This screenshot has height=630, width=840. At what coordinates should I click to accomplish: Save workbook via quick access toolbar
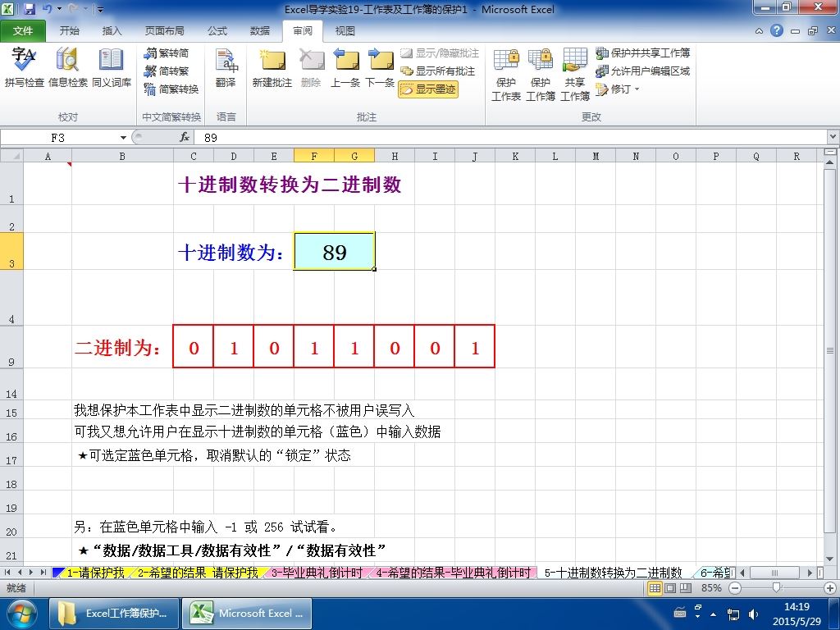click(x=29, y=8)
